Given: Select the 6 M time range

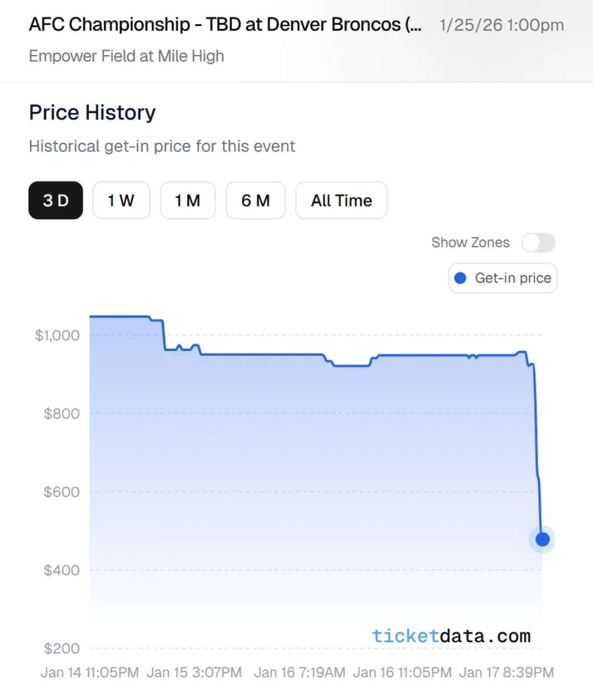Looking at the screenshot, I should [255, 201].
